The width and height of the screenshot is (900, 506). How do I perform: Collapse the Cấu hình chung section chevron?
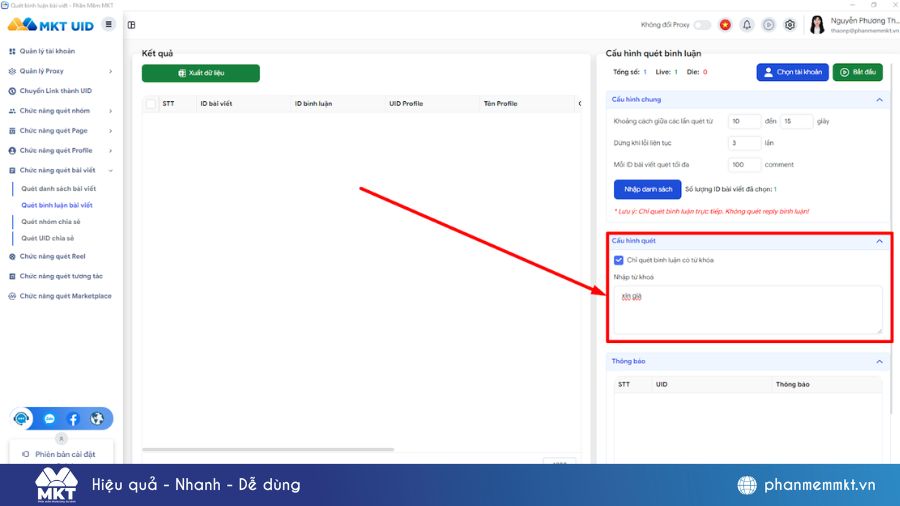click(x=879, y=100)
